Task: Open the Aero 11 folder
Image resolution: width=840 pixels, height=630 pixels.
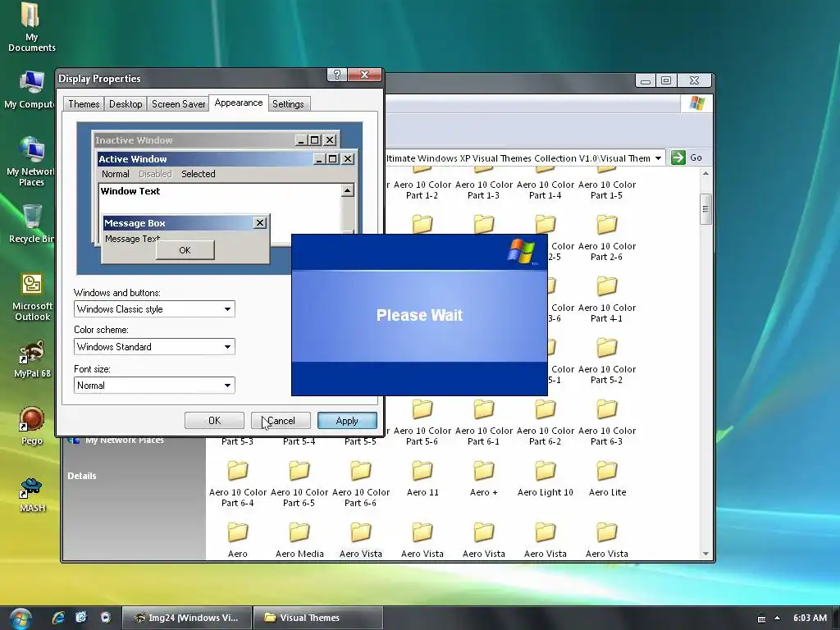Action: (422, 477)
